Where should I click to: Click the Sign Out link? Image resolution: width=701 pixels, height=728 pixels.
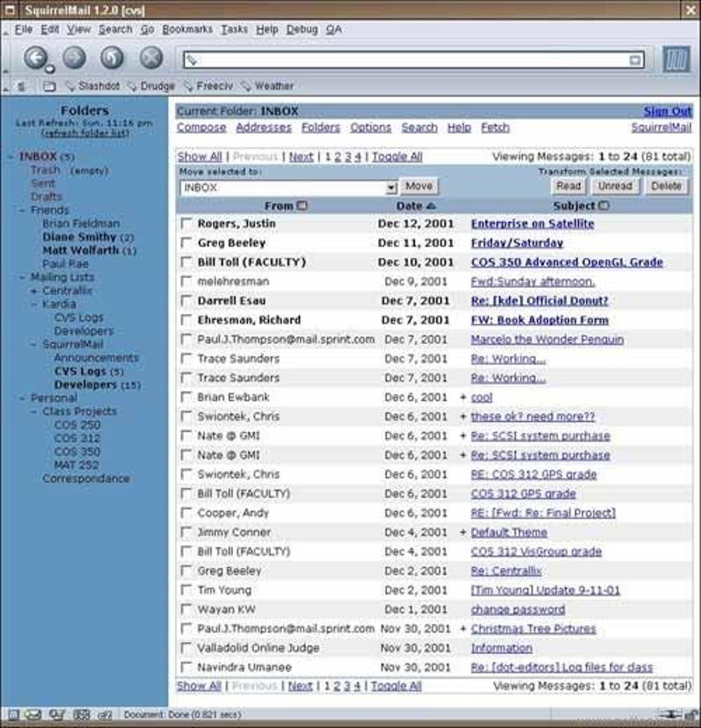click(667, 111)
